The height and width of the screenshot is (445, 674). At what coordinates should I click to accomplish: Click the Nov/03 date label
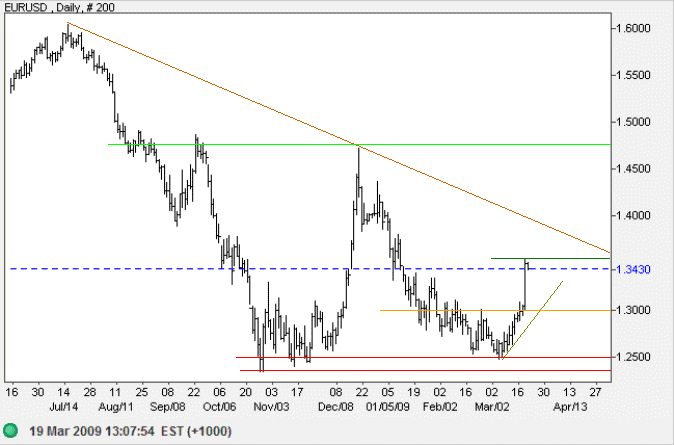point(271,406)
